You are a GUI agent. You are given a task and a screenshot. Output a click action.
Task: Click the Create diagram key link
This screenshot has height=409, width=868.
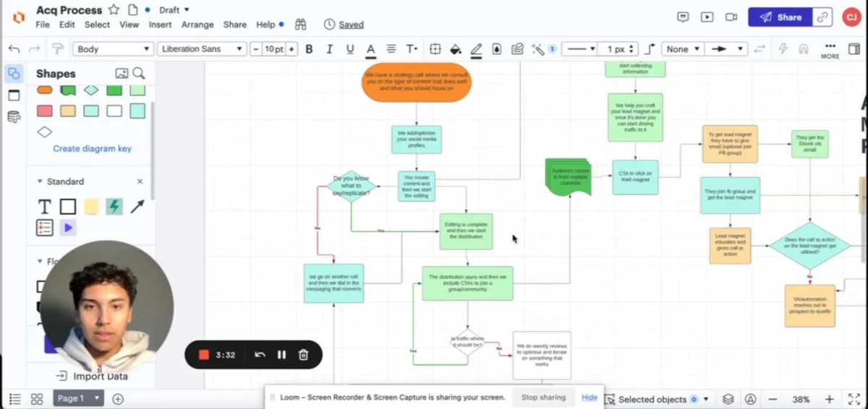[92, 149]
